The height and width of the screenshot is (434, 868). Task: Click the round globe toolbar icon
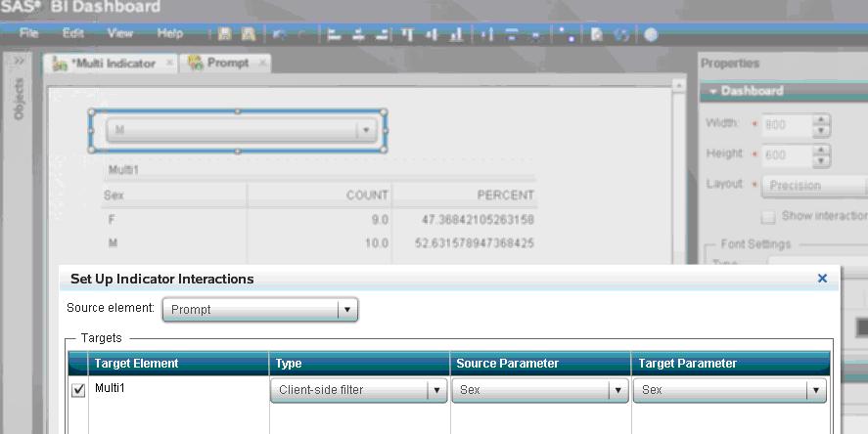[651, 35]
